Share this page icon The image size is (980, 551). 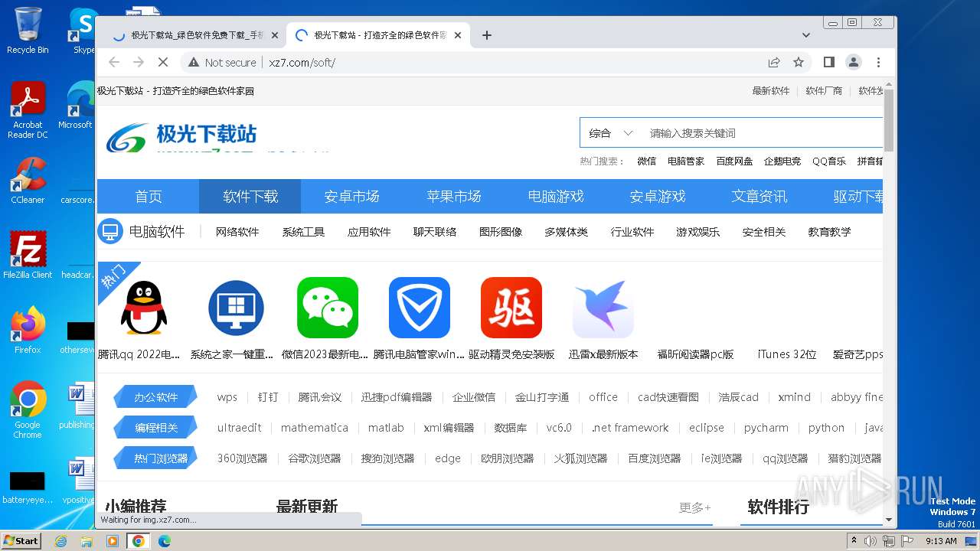774,62
